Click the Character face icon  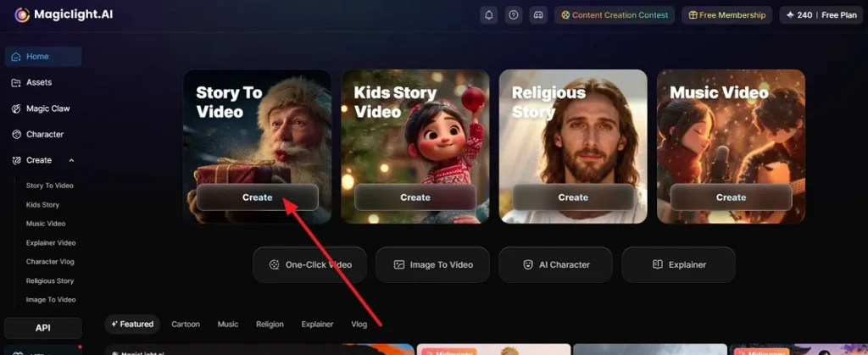pyautogui.click(x=16, y=135)
